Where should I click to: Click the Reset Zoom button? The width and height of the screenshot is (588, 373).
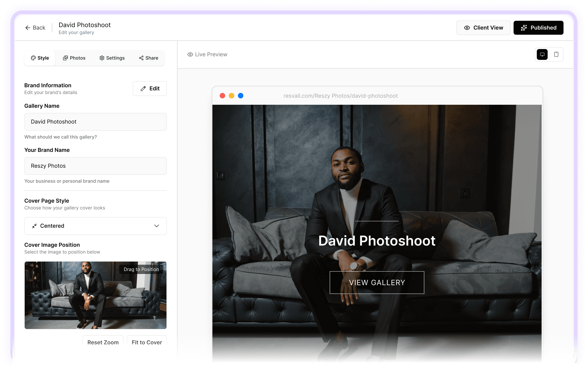click(x=103, y=342)
